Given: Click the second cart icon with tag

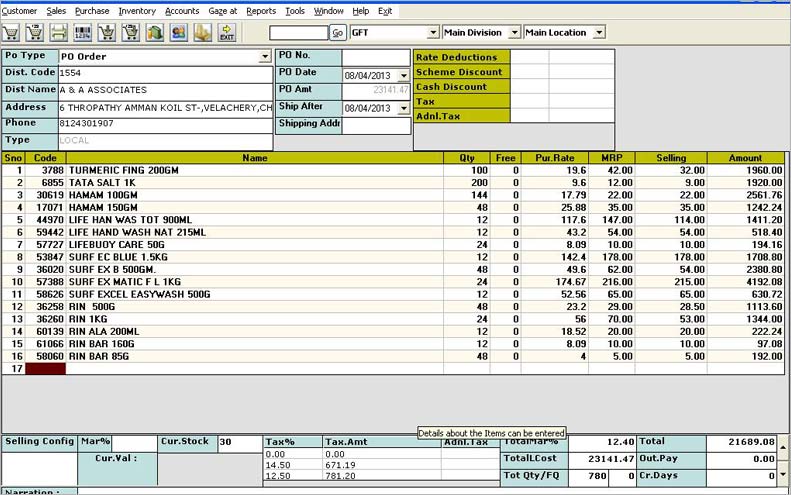Looking at the screenshot, I should [34, 32].
